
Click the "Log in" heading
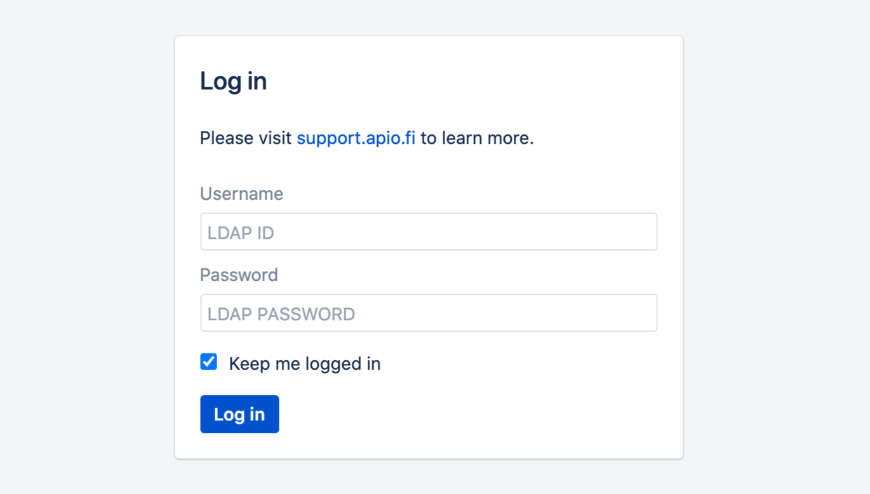coord(233,81)
